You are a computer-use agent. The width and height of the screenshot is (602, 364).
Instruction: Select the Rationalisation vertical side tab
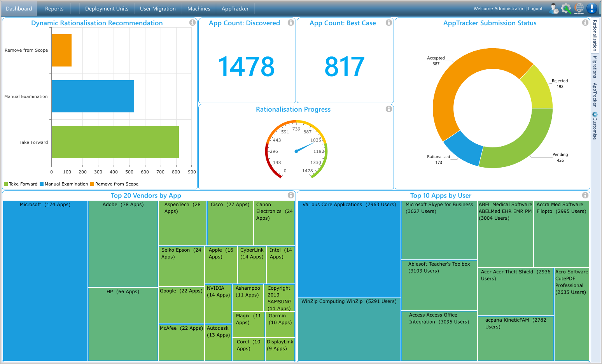595,35
